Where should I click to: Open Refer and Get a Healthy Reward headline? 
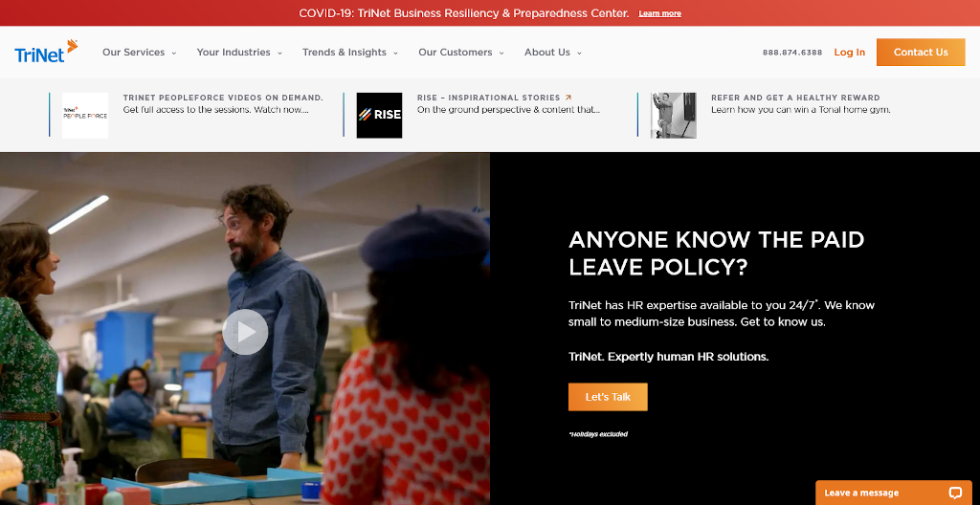(795, 98)
